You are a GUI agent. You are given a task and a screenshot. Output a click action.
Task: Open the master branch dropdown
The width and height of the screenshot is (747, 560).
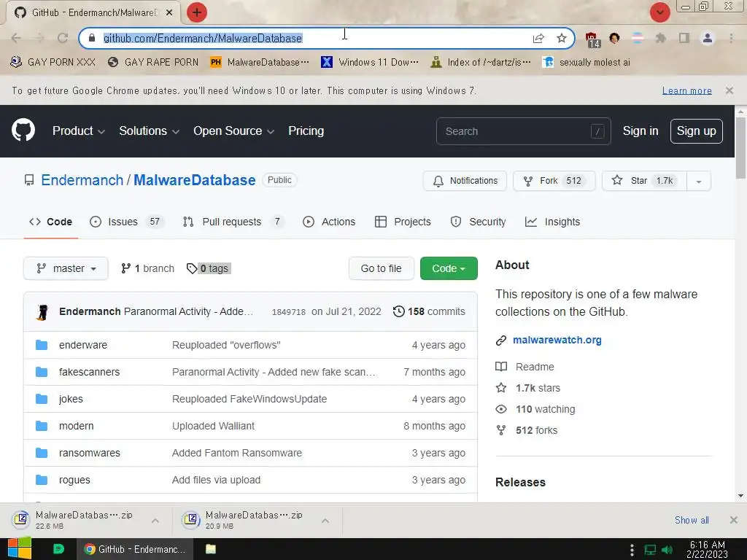[x=66, y=268]
